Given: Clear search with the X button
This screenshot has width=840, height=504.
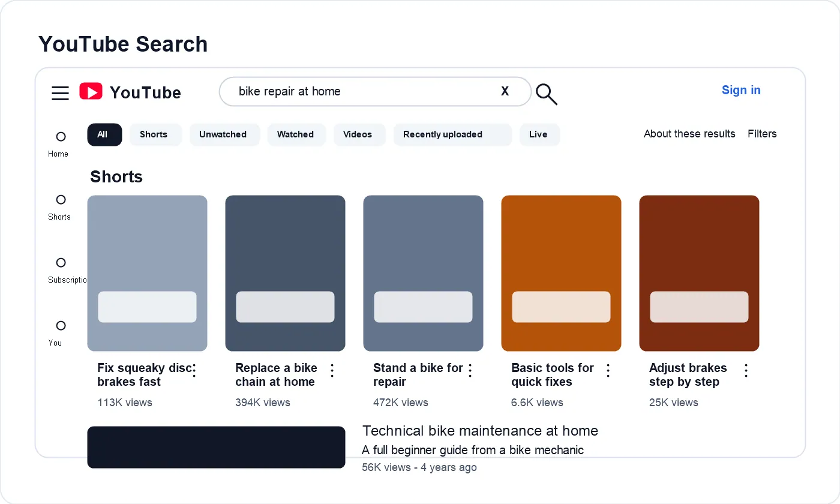Looking at the screenshot, I should tap(505, 91).
